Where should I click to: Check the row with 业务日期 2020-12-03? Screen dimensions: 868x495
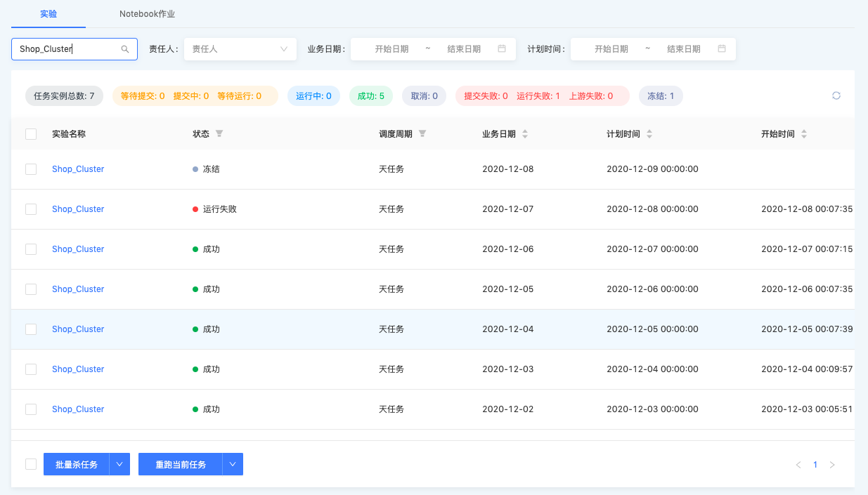31,369
